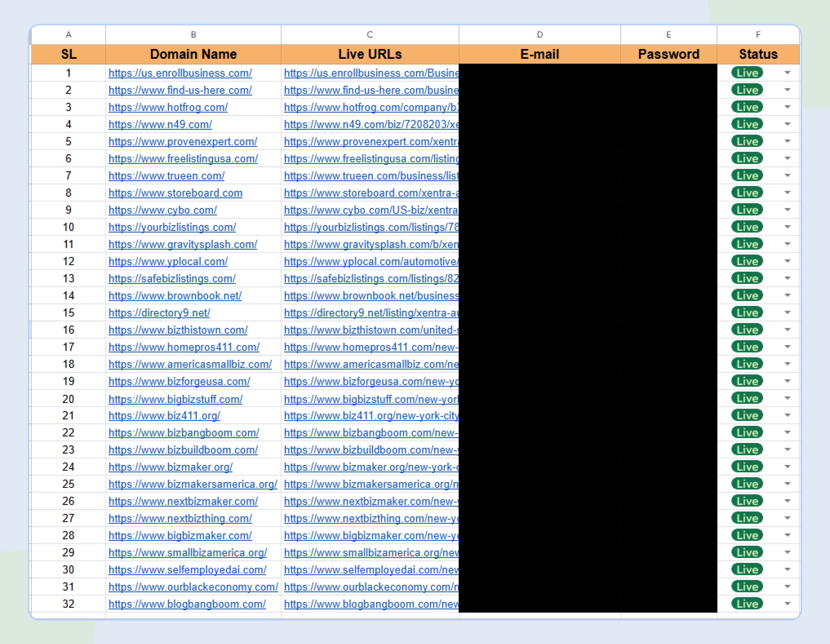Open the www.bigbizmaker.com domain link

tap(180, 535)
